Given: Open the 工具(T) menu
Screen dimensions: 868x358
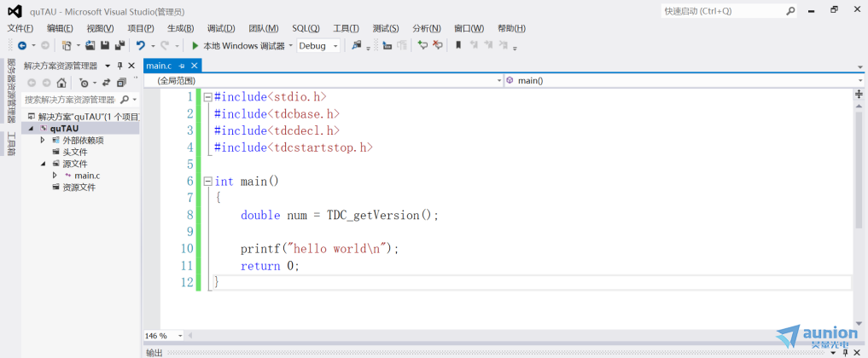Looking at the screenshot, I should 346,29.
